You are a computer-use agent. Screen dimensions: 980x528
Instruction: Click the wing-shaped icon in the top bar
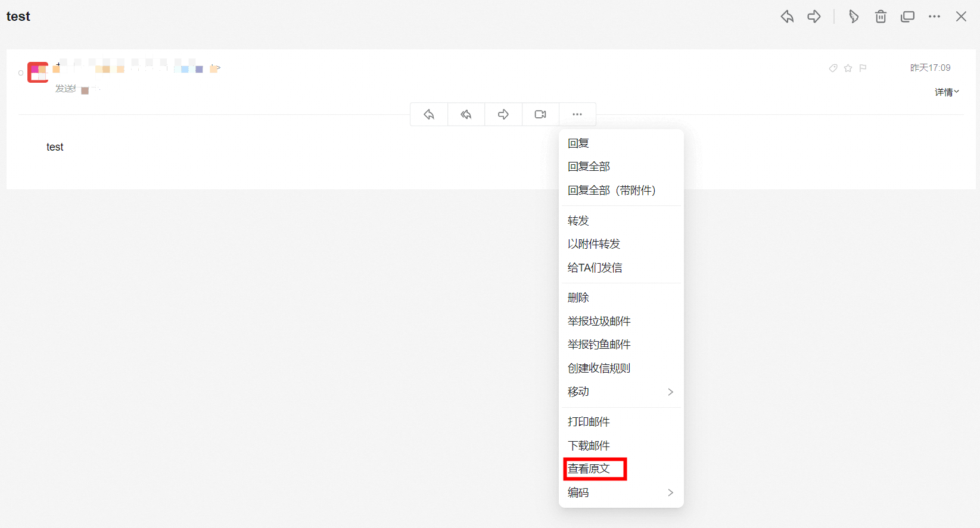click(x=854, y=17)
